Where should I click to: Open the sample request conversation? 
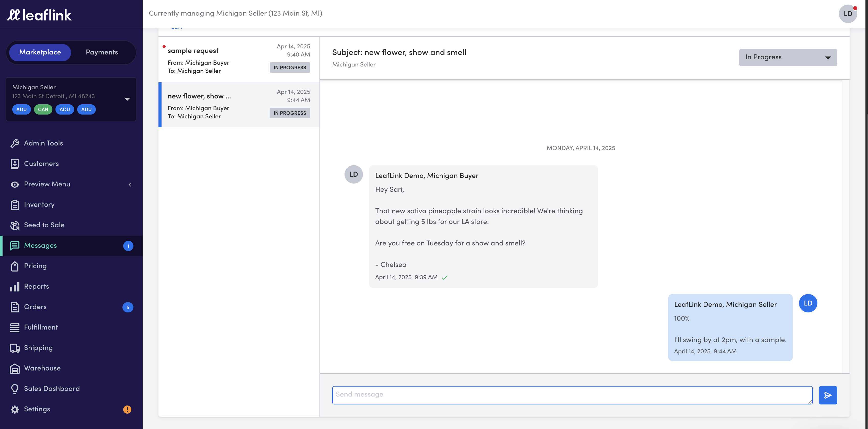pos(239,59)
